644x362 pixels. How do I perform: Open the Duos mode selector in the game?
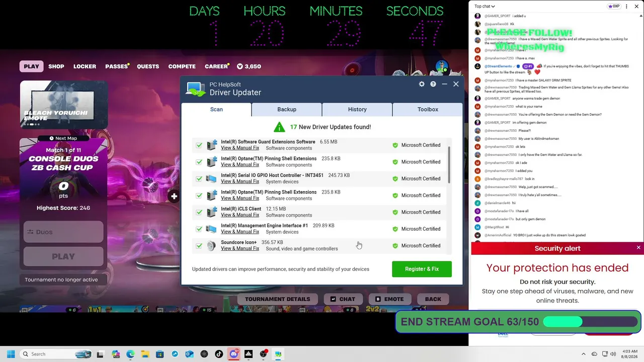pos(63,232)
